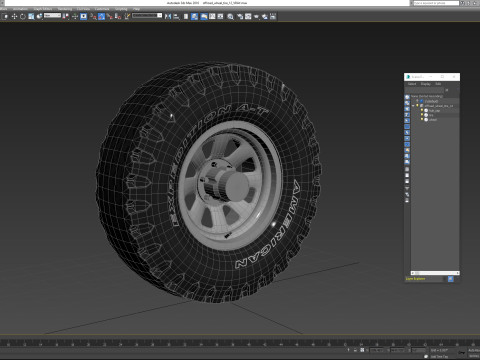The height and width of the screenshot is (360, 480).
Task: Toggle Display Lights filter in Layer Explorer
Action: coord(407,109)
